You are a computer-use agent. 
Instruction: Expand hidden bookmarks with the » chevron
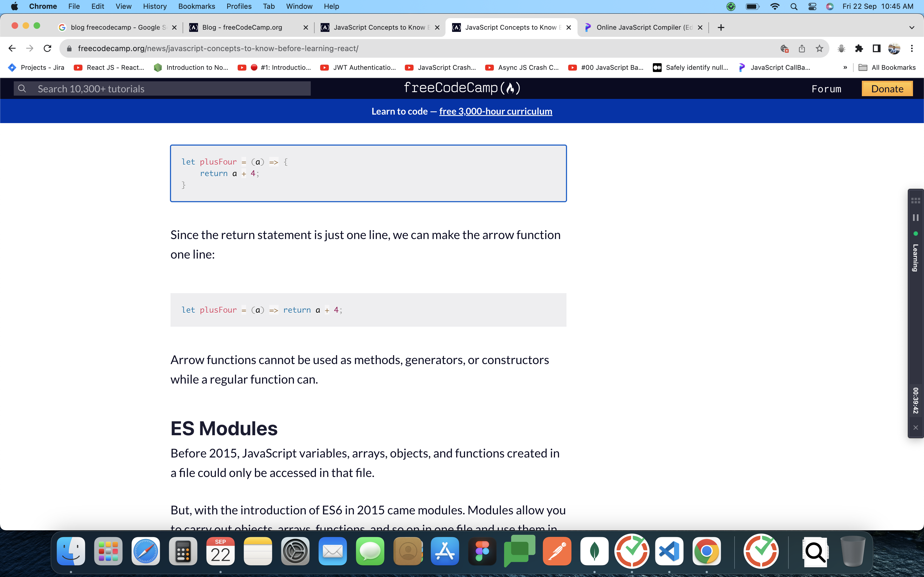[845, 68]
